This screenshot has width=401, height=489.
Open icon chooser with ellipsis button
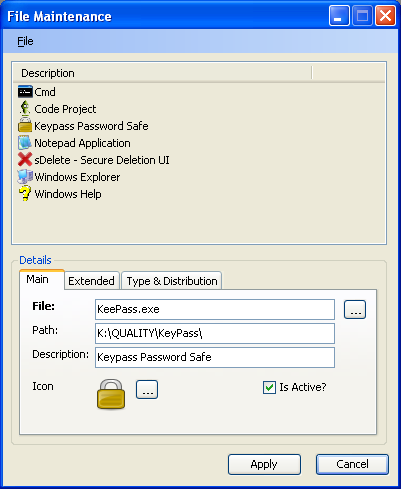[x=147, y=389]
